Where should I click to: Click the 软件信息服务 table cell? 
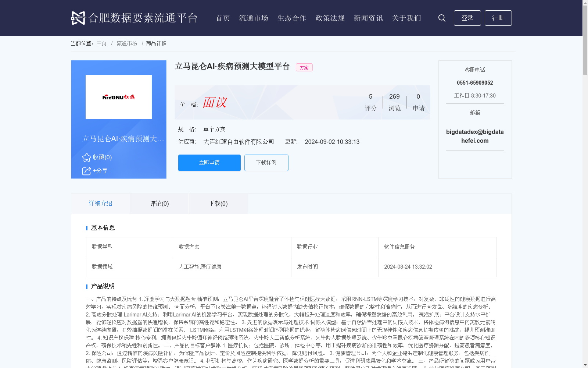(437, 247)
